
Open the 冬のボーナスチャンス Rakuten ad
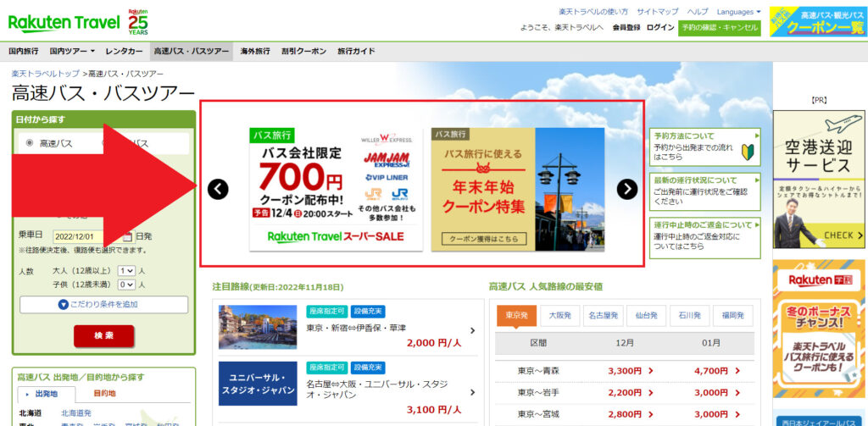click(819, 329)
